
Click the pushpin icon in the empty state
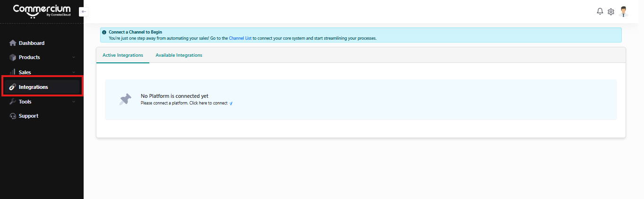pyautogui.click(x=125, y=99)
